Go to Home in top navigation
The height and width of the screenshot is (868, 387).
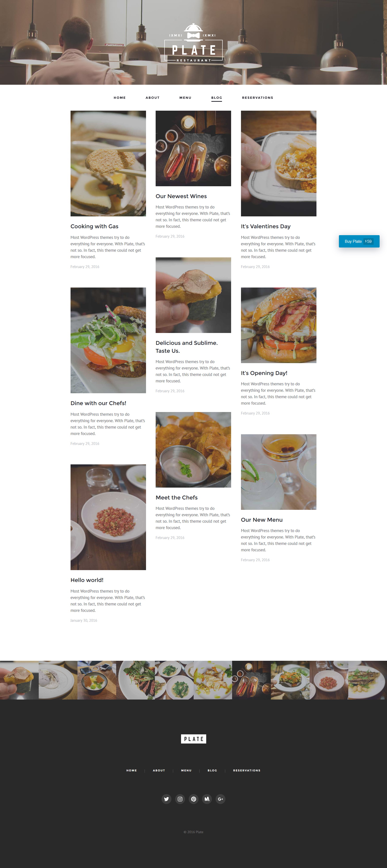click(119, 98)
